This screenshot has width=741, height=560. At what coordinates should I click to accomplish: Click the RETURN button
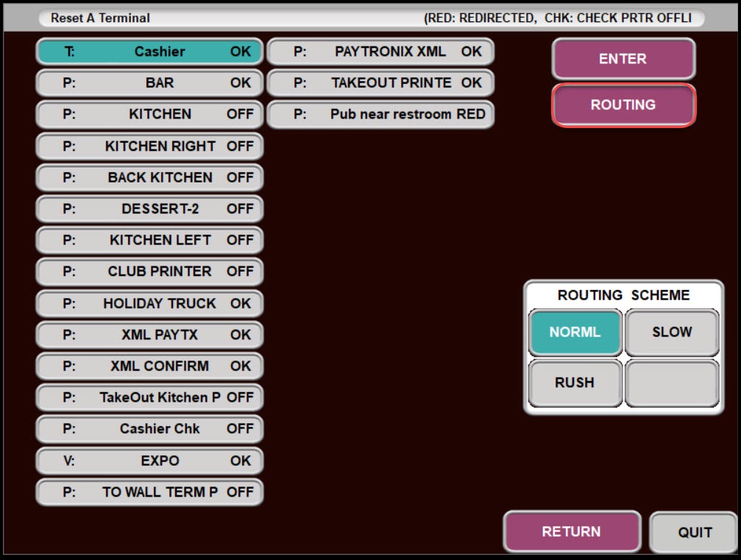point(572,531)
